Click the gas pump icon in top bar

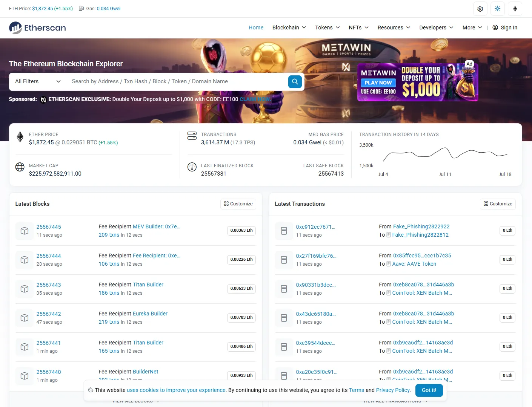point(81,8)
